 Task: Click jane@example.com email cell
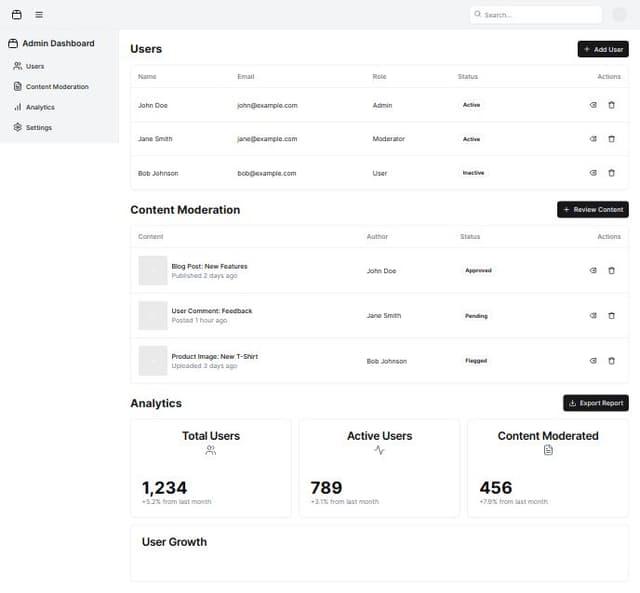[267, 139]
